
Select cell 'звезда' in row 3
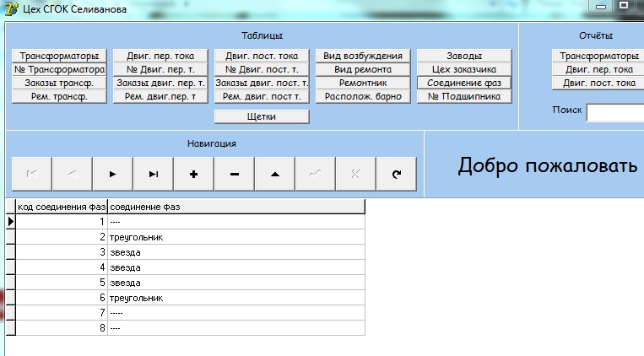point(236,252)
